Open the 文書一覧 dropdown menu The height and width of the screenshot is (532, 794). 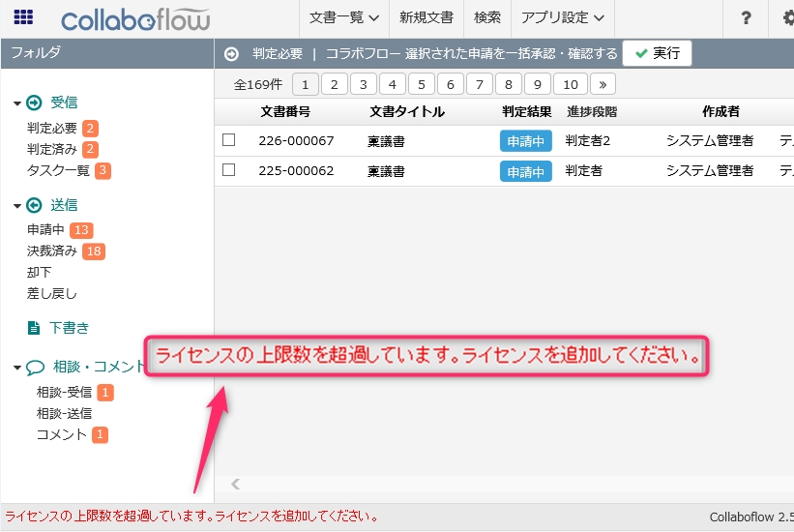(x=344, y=18)
